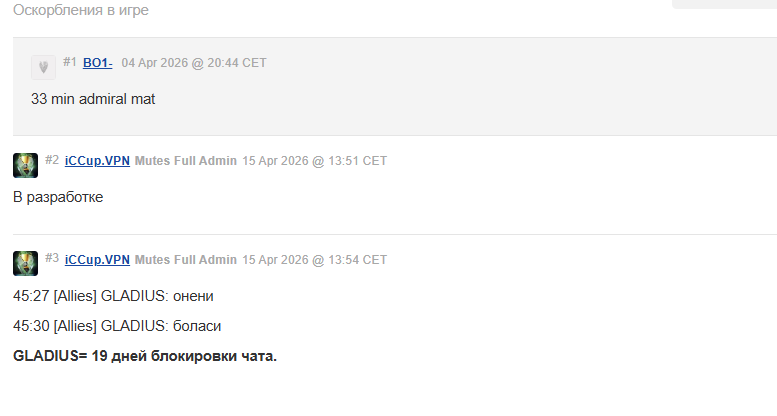Click the reply text В разработке
The image size is (777, 416).
[x=58, y=197]
